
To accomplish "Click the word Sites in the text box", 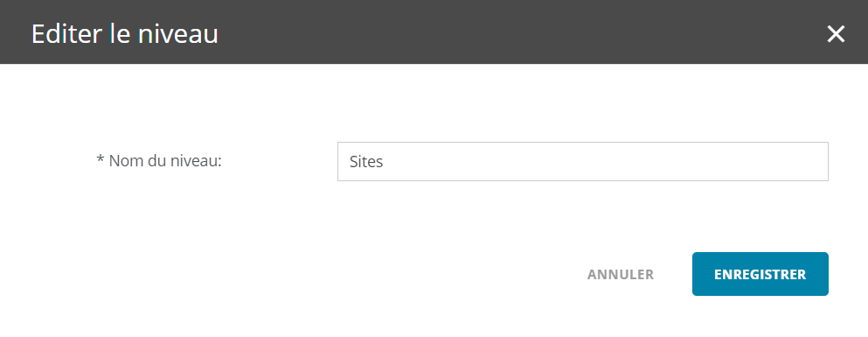I will click(x=366, y=162).
